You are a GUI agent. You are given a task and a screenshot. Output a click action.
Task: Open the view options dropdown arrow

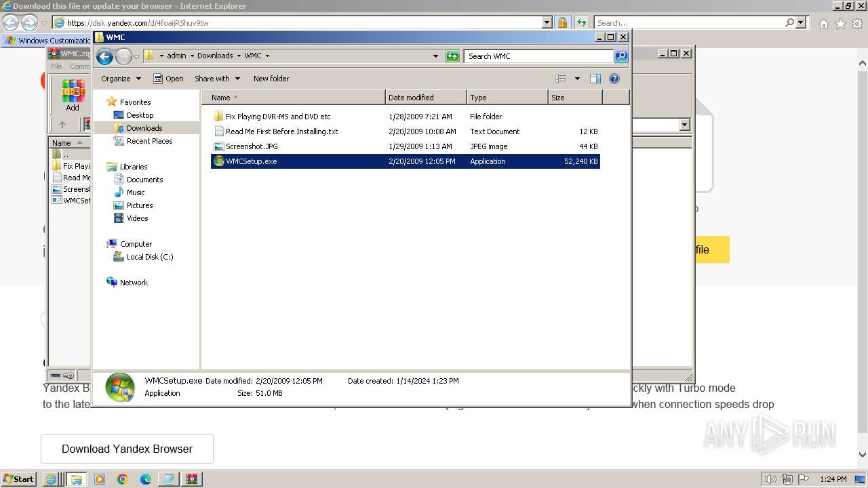(x=577, y=79)
